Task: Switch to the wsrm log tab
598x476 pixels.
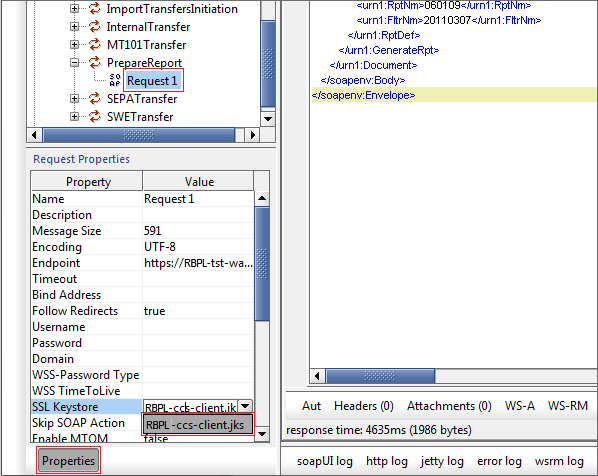Action: (559, 461)
